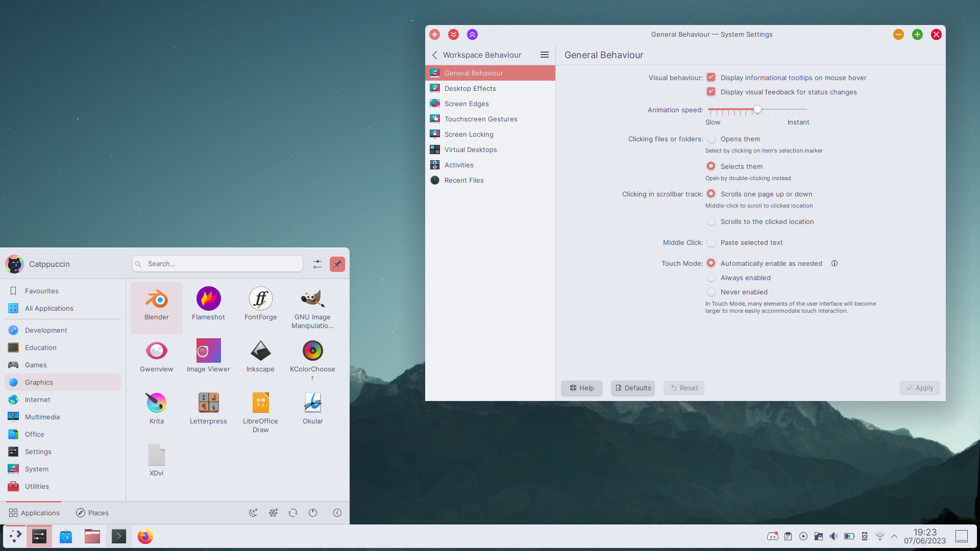
Task: Launch Inkscape from the Graphics category
Action: click(260, 357)
